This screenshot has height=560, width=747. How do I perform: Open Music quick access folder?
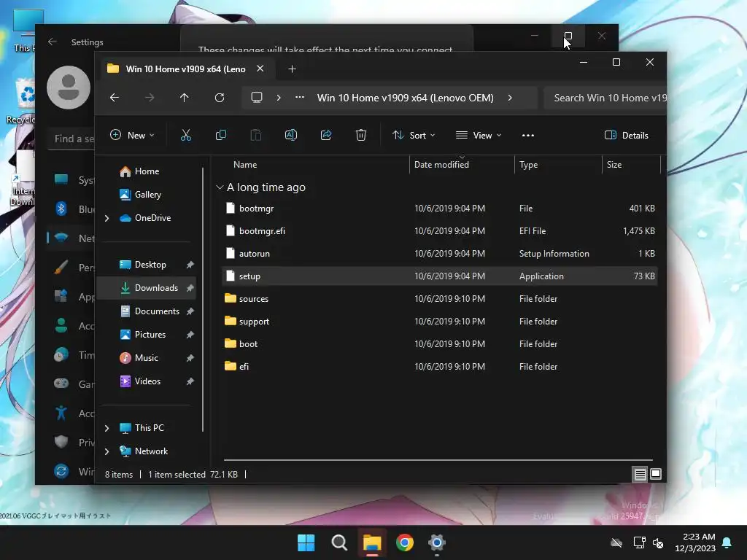coord(146,358)
